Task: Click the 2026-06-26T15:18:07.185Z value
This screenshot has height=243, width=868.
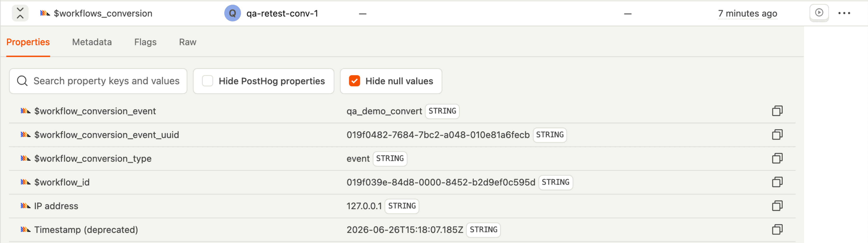Action: click(x=405, y=230)
